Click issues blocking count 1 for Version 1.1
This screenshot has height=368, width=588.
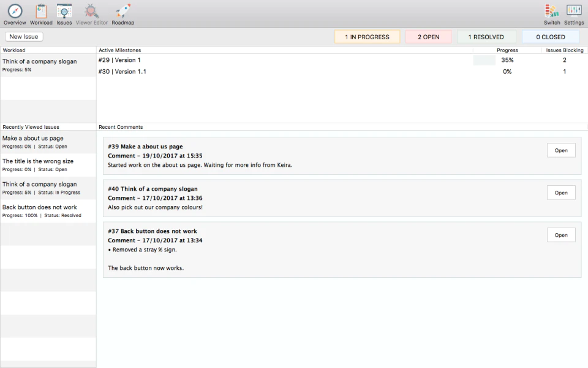(564, 71)
